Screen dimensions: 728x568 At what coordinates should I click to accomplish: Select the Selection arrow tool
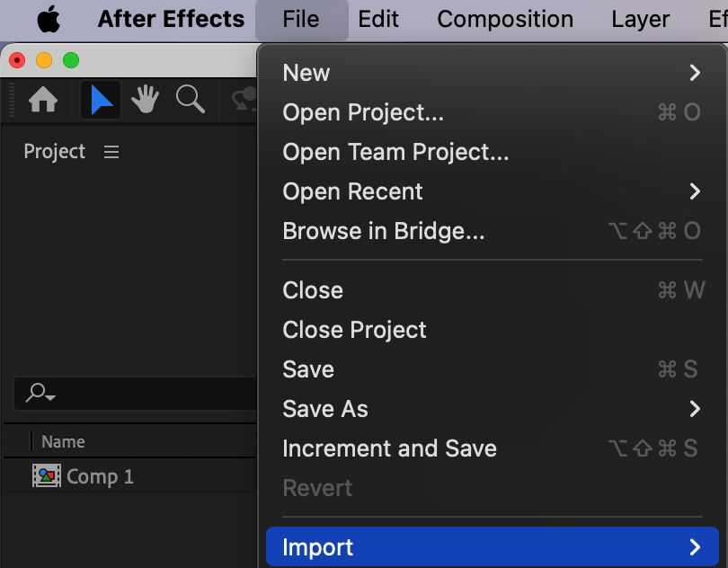pyautogui.click(x=102, y=100)
